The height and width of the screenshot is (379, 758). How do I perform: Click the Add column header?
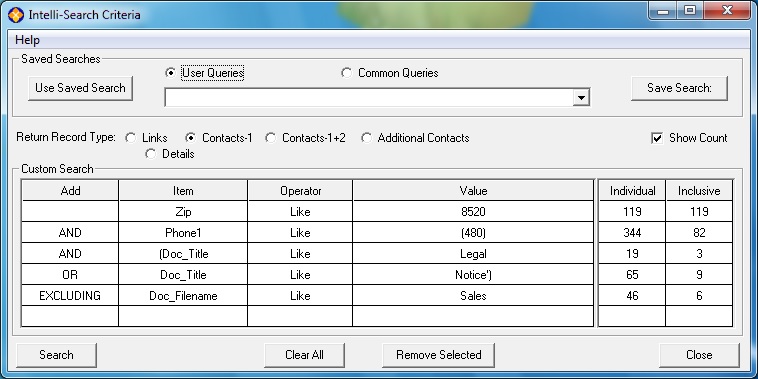tap(70, 190)
